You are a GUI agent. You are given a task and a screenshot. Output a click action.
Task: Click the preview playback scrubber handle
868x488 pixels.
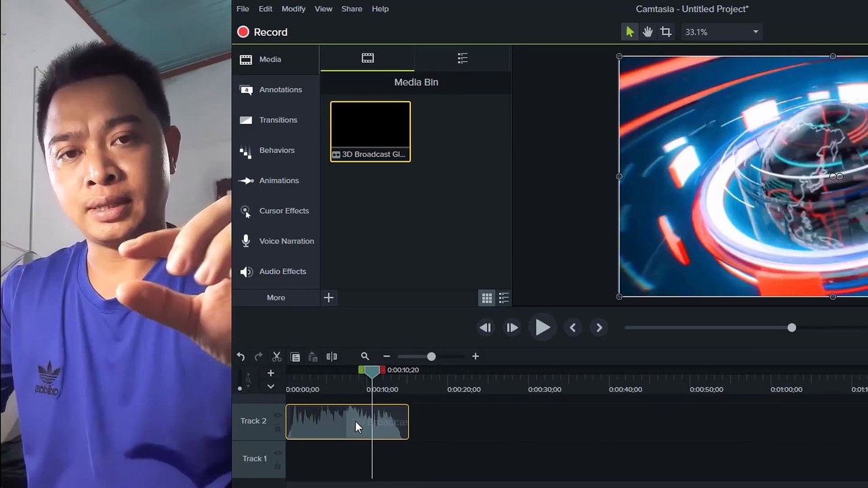pos(791,328)
